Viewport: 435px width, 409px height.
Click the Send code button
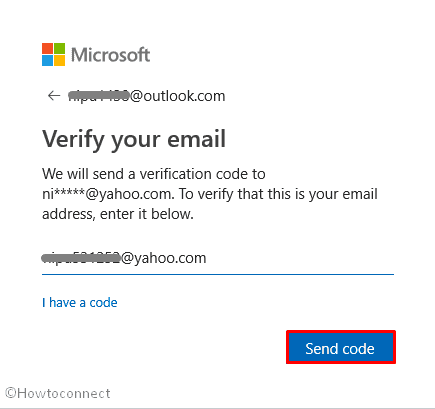pos(341,347)
